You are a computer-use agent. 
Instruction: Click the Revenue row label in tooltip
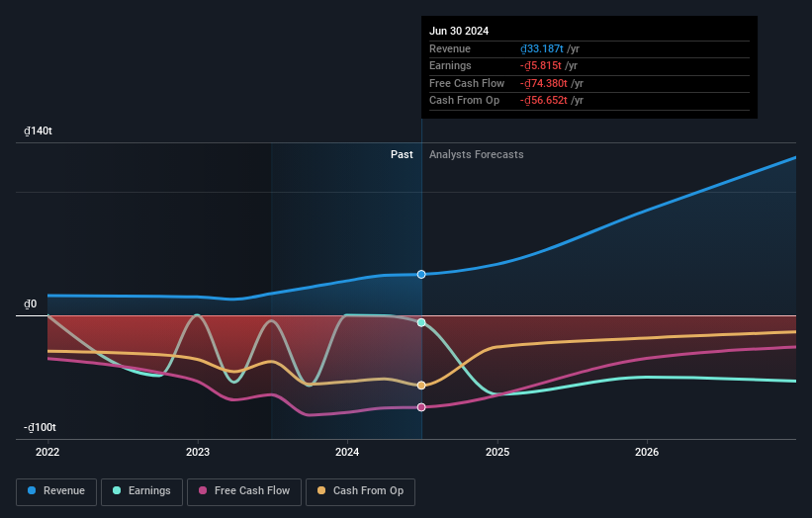click(x=450, y=48)
